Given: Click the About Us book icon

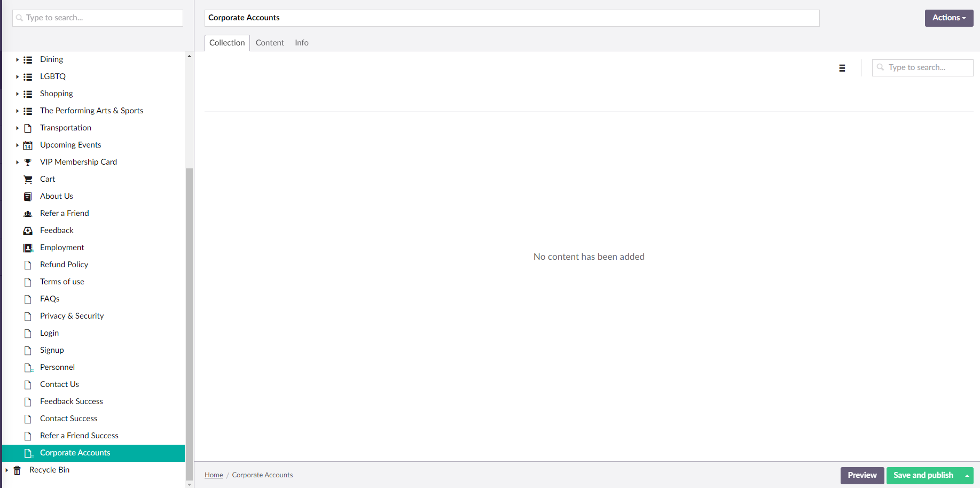Looking at the screenshot, I should tap(28, 197).
